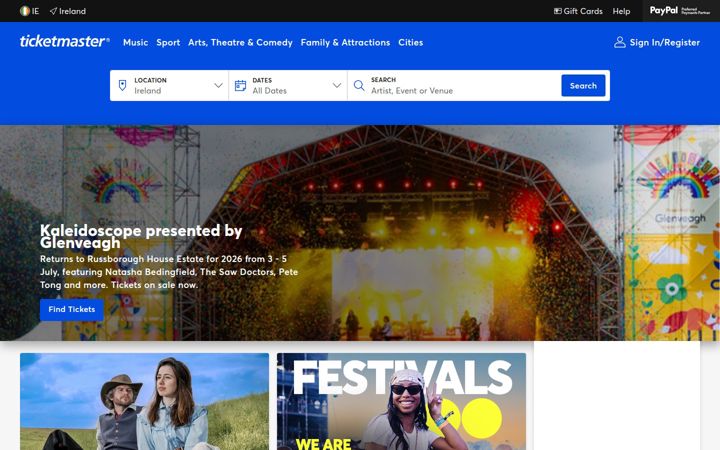Open Family & Attractions menu

[x=345, y=42]
